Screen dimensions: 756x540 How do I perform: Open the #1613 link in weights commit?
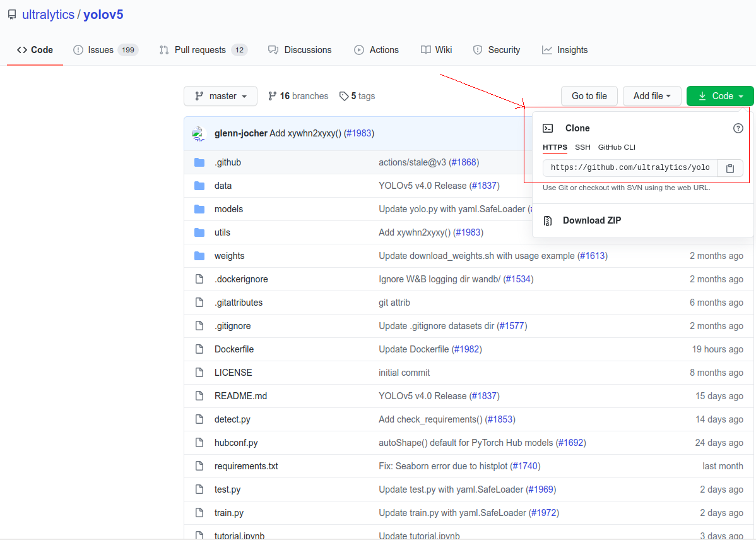pos(593,256)
